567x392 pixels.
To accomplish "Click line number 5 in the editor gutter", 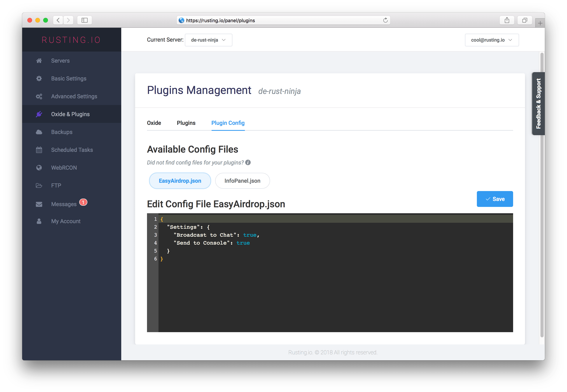I will [x=155, y=251].
